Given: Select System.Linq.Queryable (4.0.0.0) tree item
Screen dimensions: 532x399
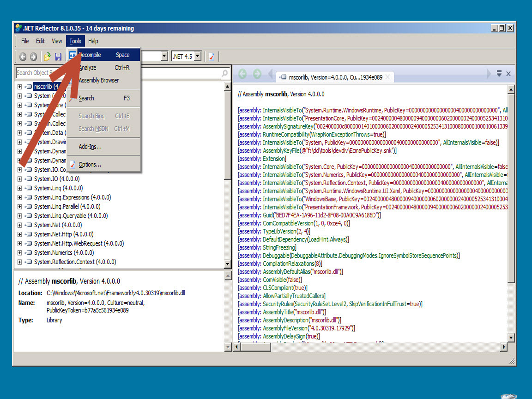Looking at the screenshot, I should (x=71, y=216).
